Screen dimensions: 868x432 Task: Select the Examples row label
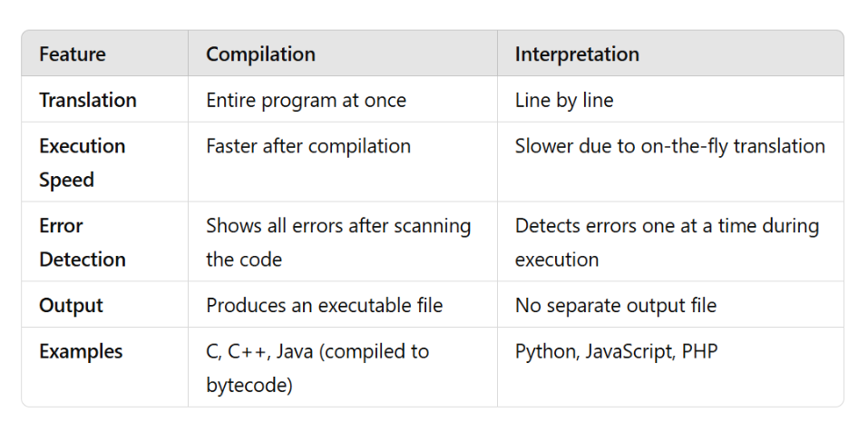click(x=81, y=352)
